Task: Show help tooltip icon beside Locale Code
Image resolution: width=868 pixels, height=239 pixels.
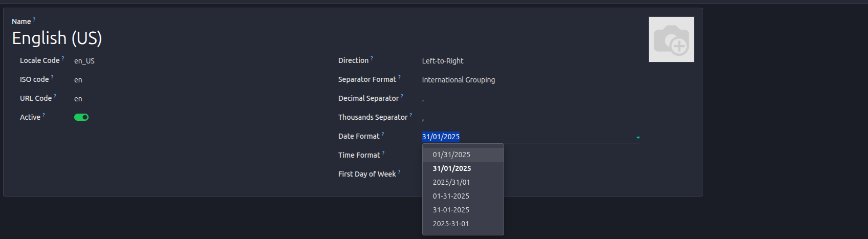Action: tap(63, 58)
